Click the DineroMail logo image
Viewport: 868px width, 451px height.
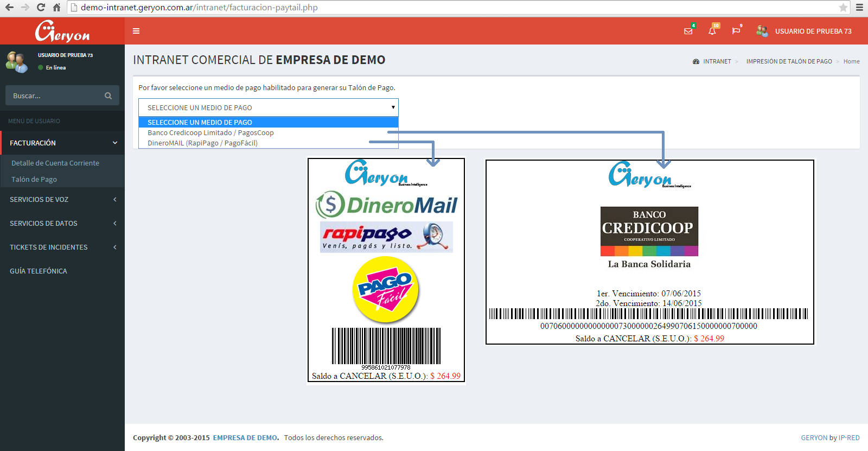[x=387, y=205]
